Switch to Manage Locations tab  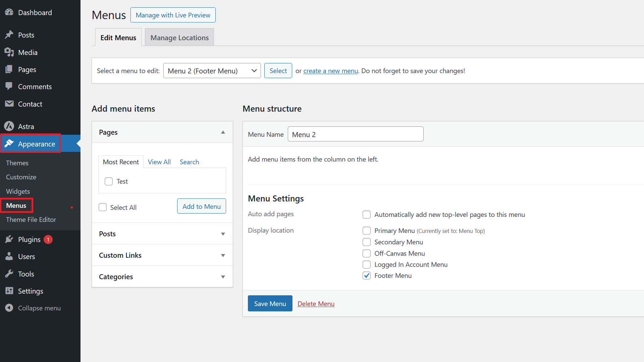click(179, 37)
